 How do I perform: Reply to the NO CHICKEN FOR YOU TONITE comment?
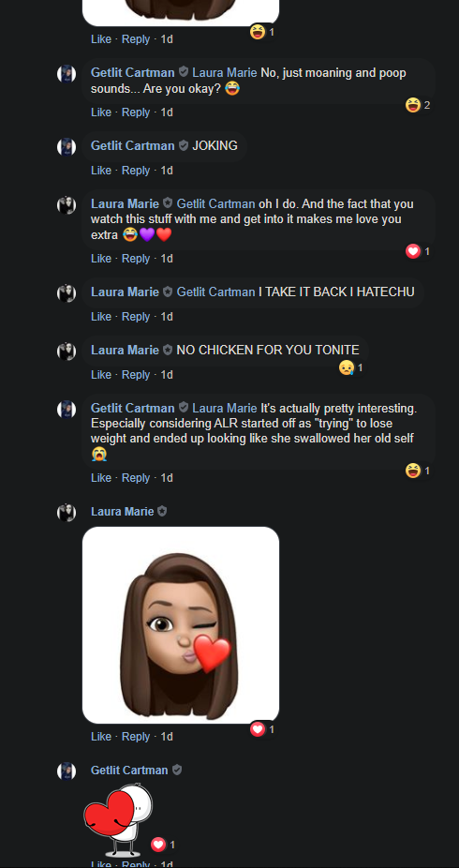click(x=136, y=375)
